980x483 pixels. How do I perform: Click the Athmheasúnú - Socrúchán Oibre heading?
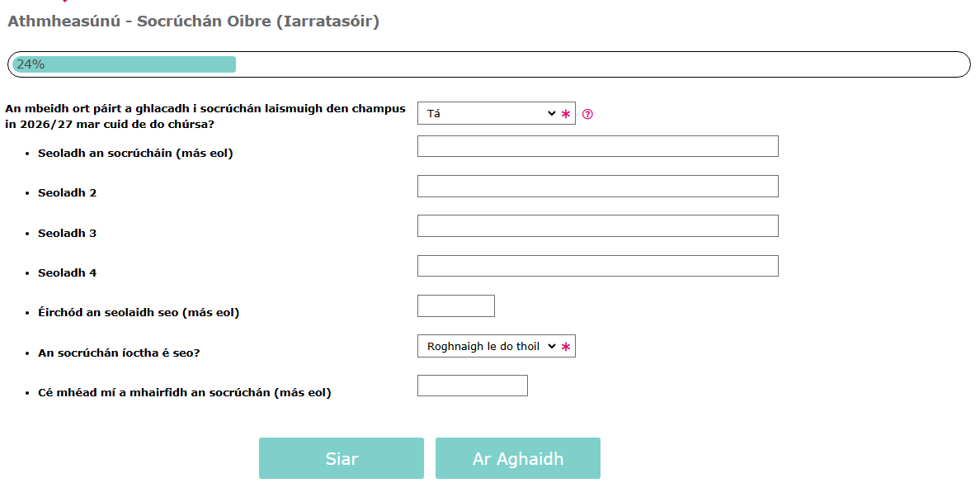(x=193, y=21)
